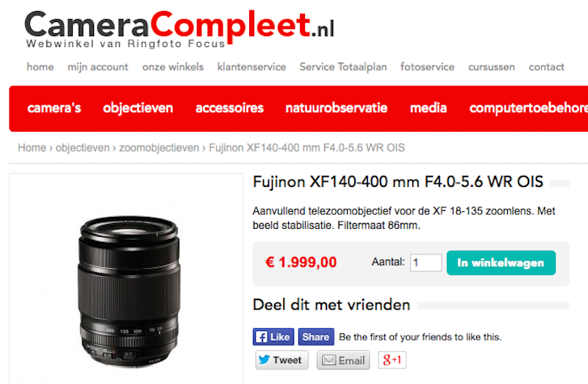The width and height of the screenshot is (588, 384).
Task: Select accessoires in red navigation bar
Action: click(x=229, y=108)
